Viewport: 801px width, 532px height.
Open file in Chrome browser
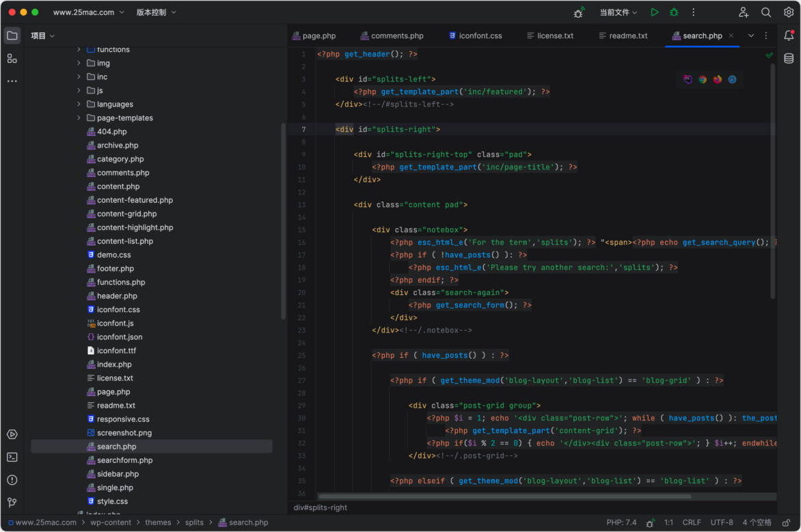(x=703, y=79)
